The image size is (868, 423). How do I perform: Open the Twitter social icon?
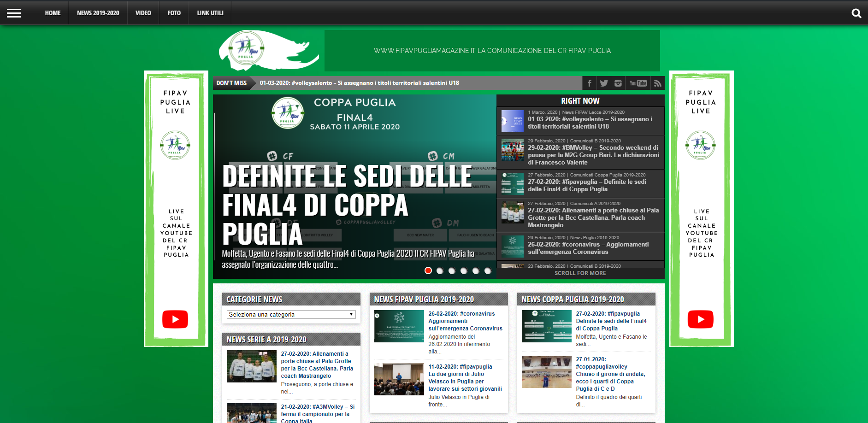(x=603, y=83)
